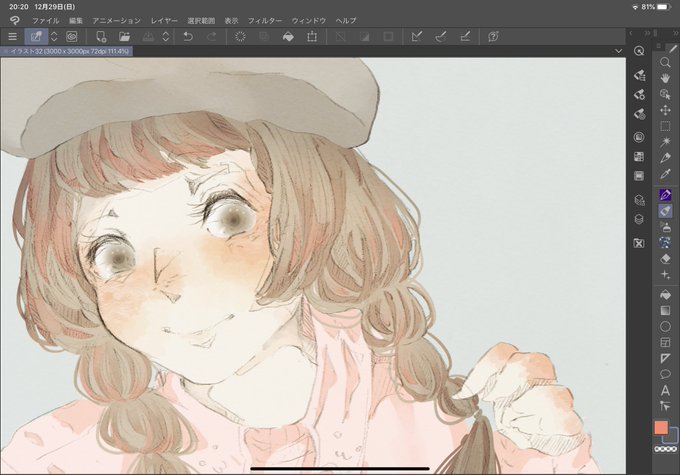Open the ウィンドウ menu

point(308,20)
